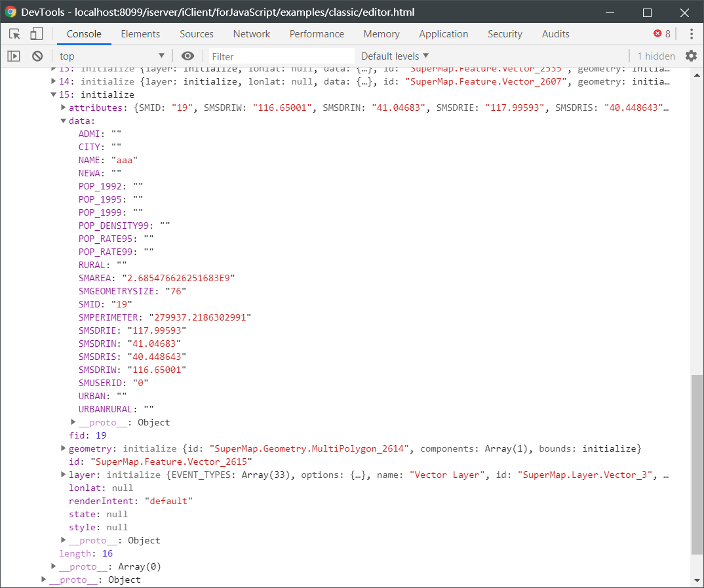Screen dimensions: 704x588
Task: Click the length value 16
Action: click(x=108, y=553)
